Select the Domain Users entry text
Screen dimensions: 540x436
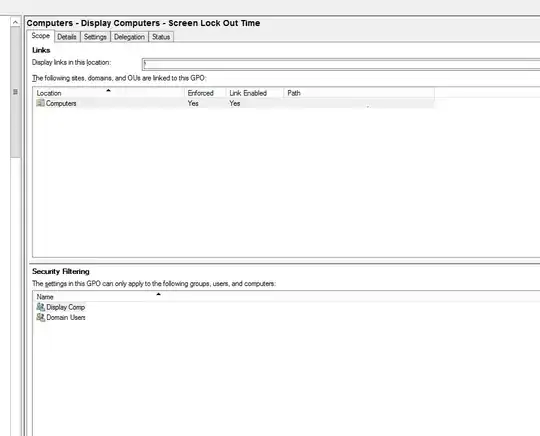66,318
